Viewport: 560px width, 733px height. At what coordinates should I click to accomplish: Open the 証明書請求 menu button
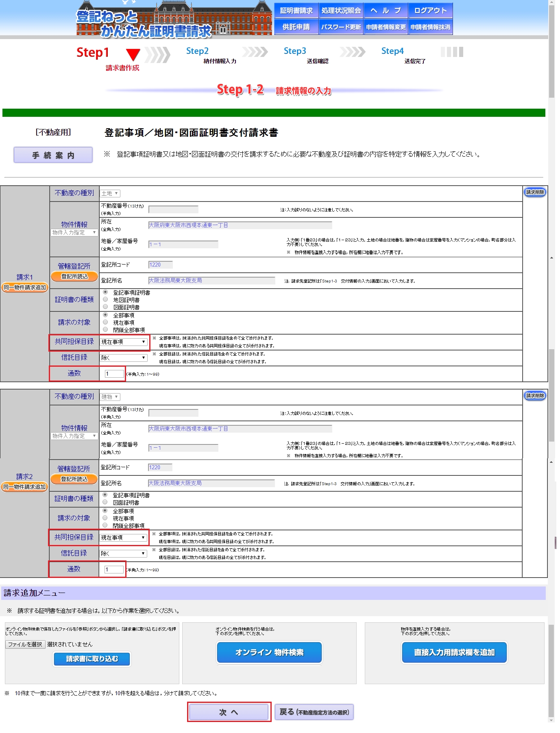coord(296,11)
